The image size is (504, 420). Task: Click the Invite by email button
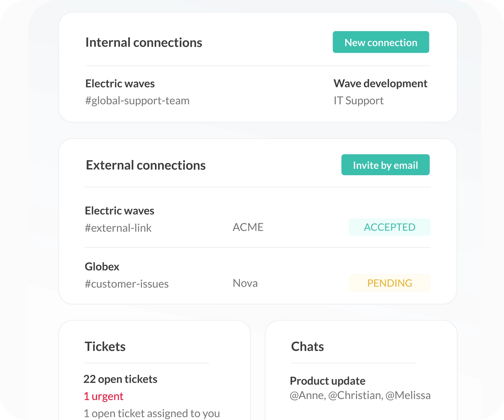coord(385,165)
